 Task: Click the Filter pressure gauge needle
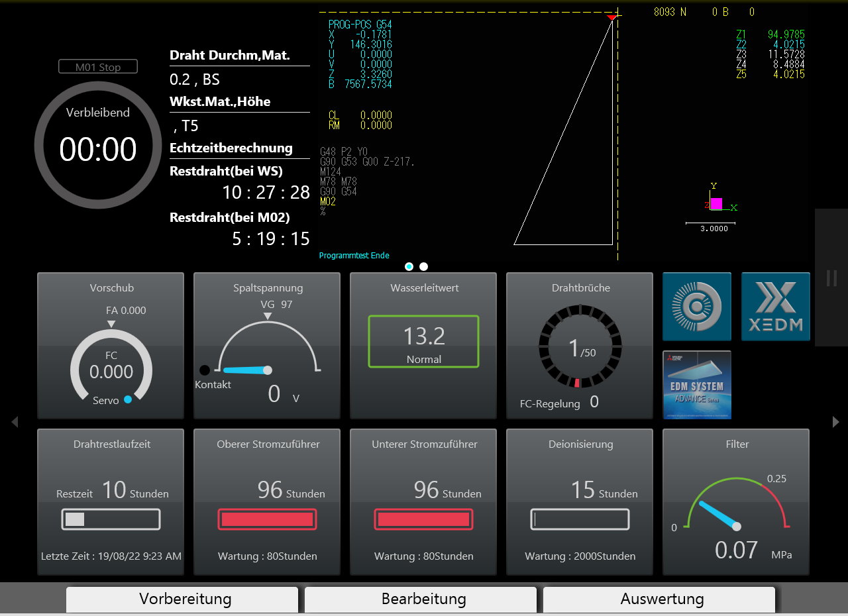719,515
